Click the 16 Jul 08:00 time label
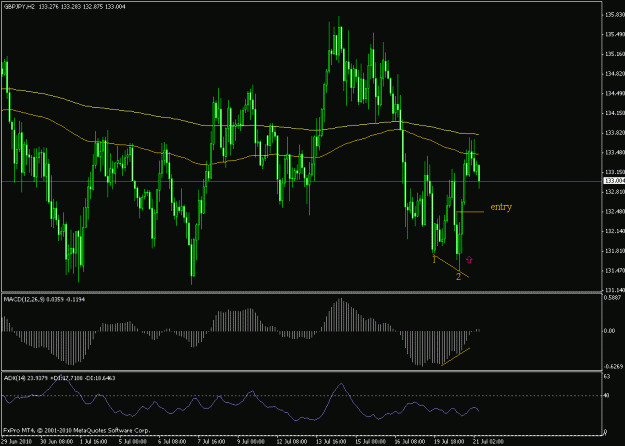 pyautogui.click(x=410, y=442)
